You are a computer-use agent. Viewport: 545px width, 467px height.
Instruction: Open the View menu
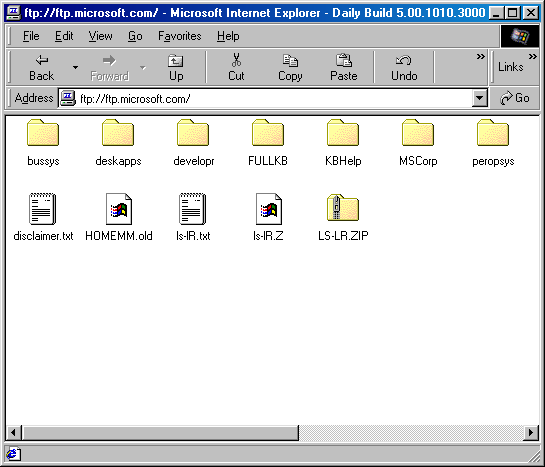100,36
